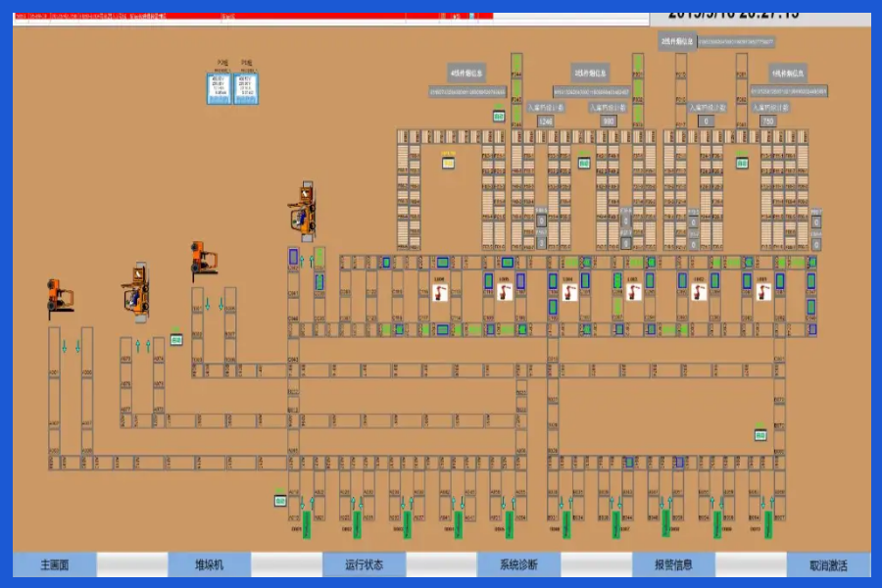Screen dimensions: 882x588
Task: Toggle auto indicator near the forklift lanes
Action: click(x=176, y=339)
